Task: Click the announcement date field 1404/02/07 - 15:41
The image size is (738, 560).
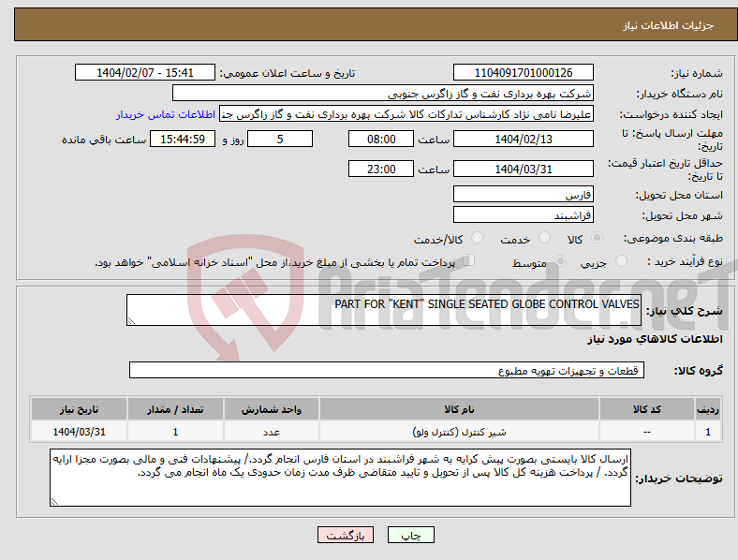Action: click(x=145, y=72)
